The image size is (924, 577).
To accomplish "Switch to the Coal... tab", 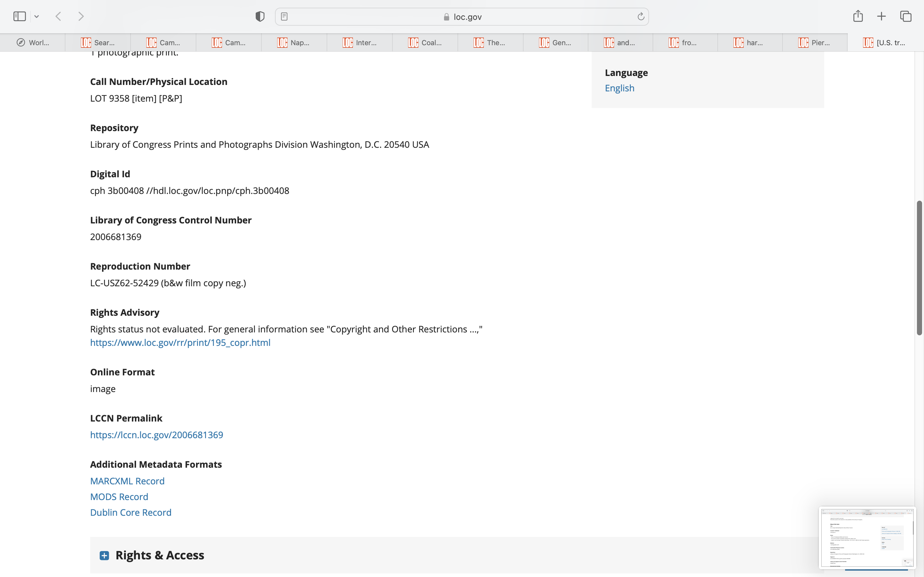I will click(424, 43).
